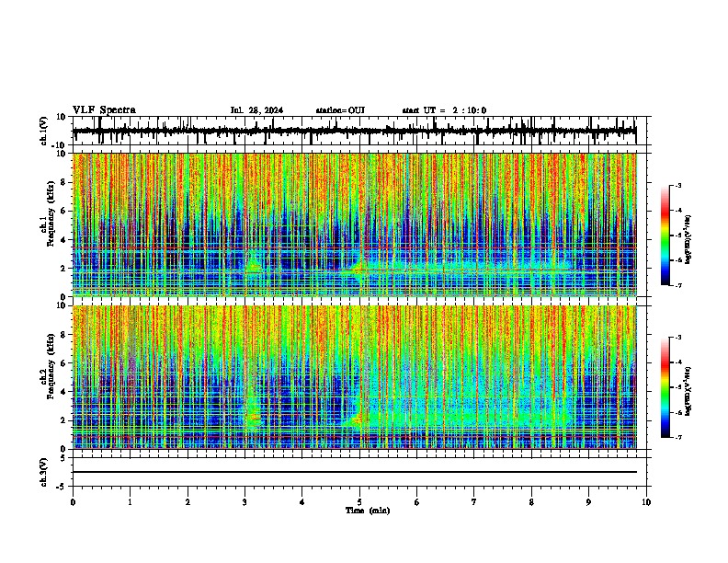Click the "start UT = 2:10:0" header text
The height and width of the screenshot is (563, 728).
point(444,110)
